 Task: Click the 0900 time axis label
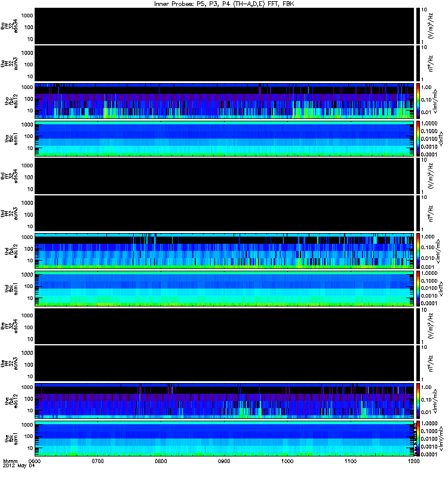point(224,461)
